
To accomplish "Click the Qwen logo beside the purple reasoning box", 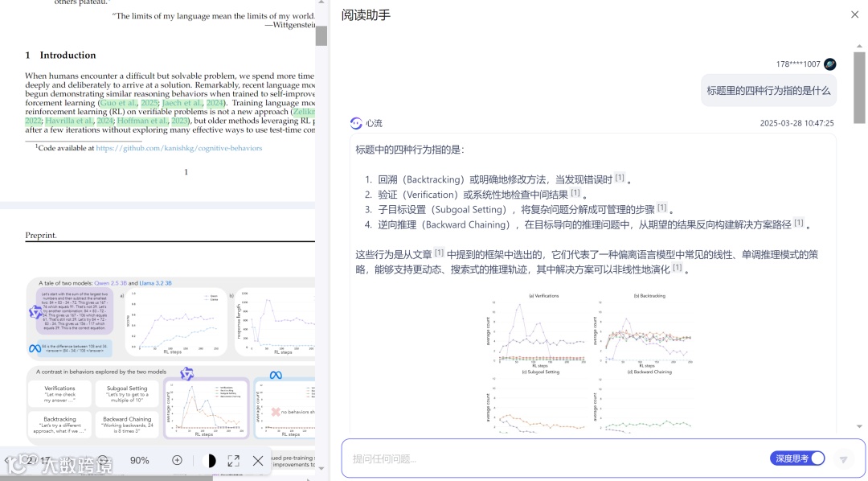I will 35,313.
